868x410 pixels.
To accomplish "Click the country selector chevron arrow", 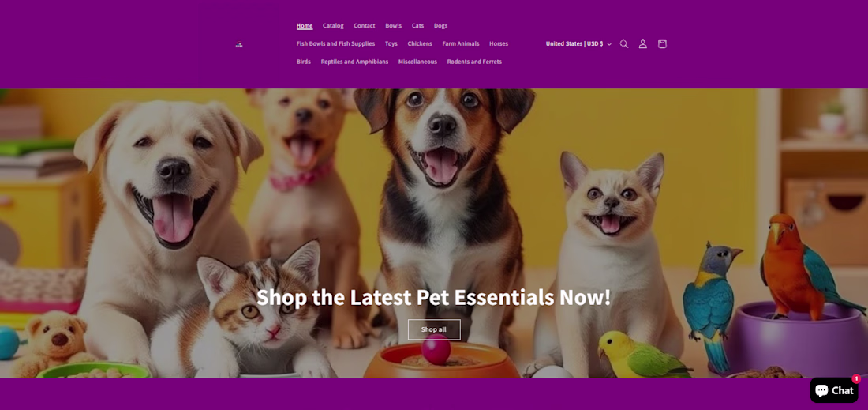I will [609, 44].
